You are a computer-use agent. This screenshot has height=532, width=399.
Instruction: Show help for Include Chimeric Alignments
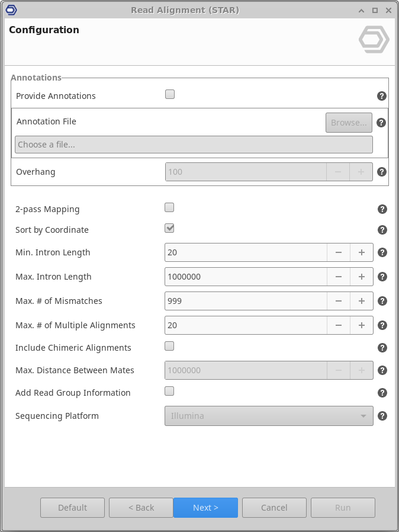click(382, 348)
